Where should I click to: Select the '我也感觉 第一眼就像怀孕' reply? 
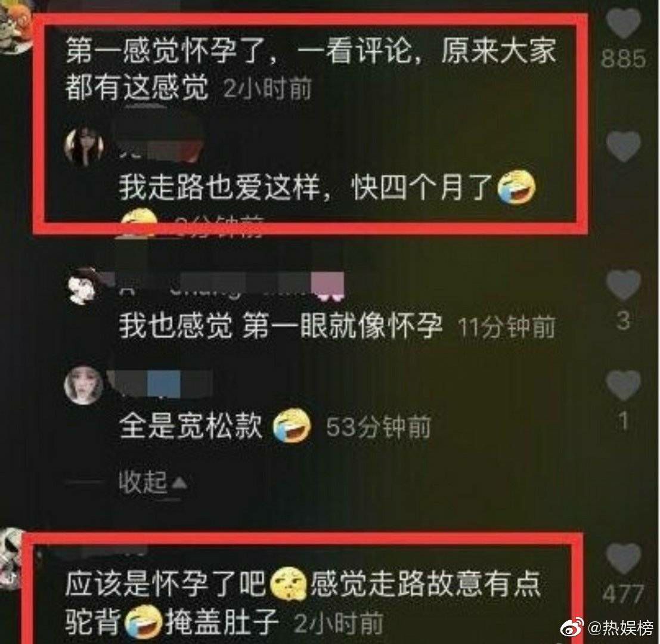point(280,326)
